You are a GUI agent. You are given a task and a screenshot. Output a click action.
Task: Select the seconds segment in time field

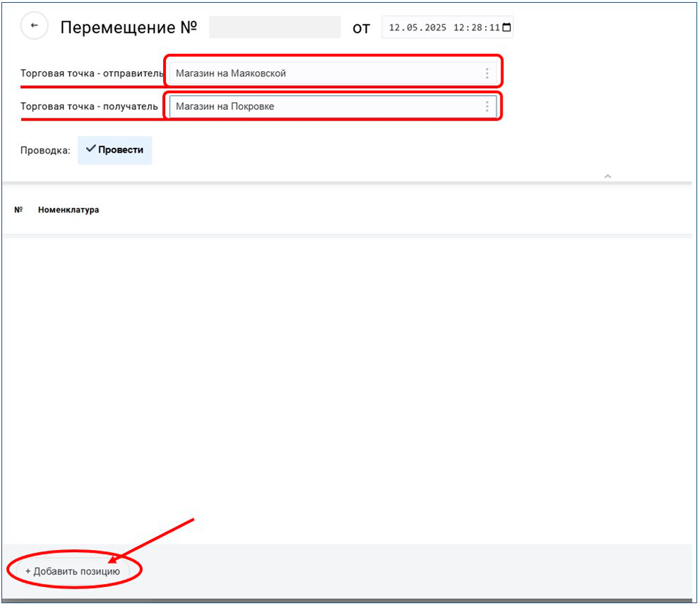[493, 28]
